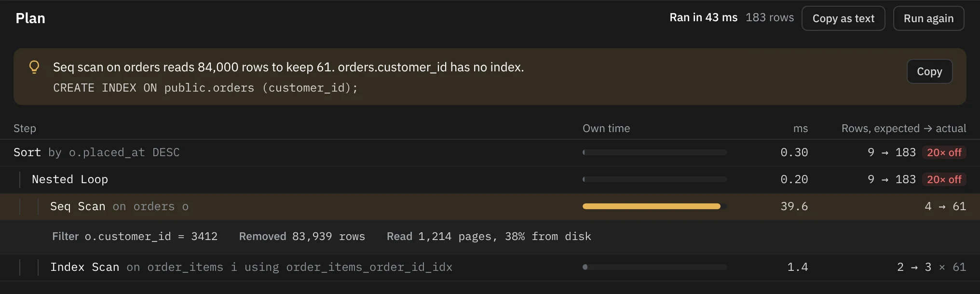
Task: Click 'Read 1,214 pages, 38% from disk'
Action: pyautogui.click(x=489, y=237)
